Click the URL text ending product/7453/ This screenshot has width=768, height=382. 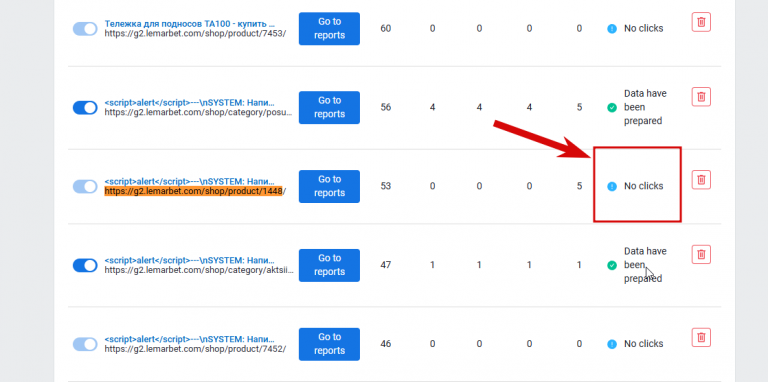click(195, 34)
